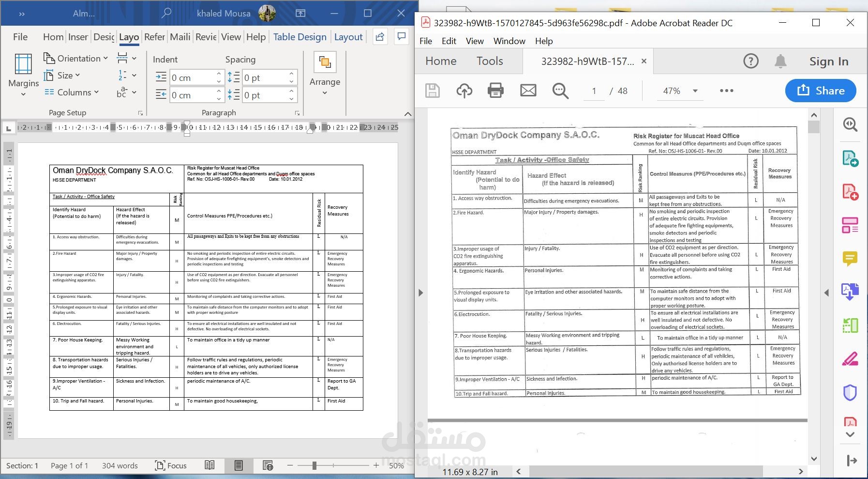Screen dimensions: 868x479
Task: Collapse the Acrobat tools pane arrow icon
Action: [852, 461]
